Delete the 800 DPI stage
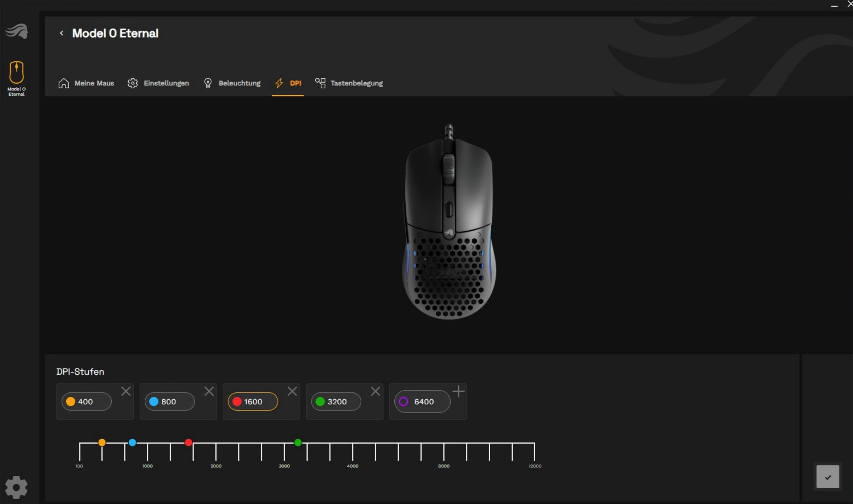Viewport: 853px width, 504px height. [x=209, y=391]
